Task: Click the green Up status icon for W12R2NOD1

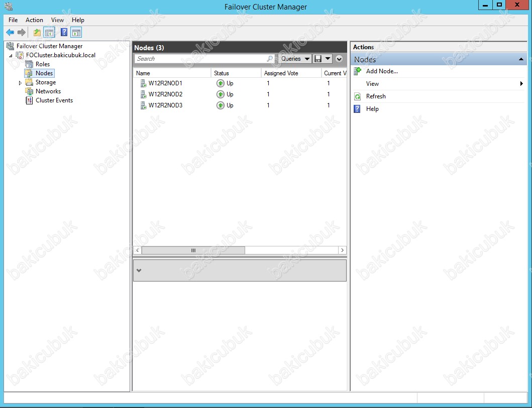Action: 221,83
